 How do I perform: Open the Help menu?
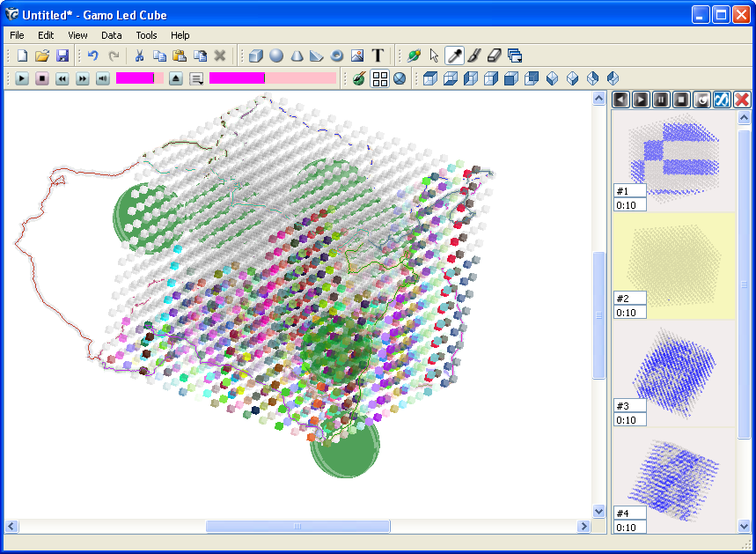pos(180,35)
